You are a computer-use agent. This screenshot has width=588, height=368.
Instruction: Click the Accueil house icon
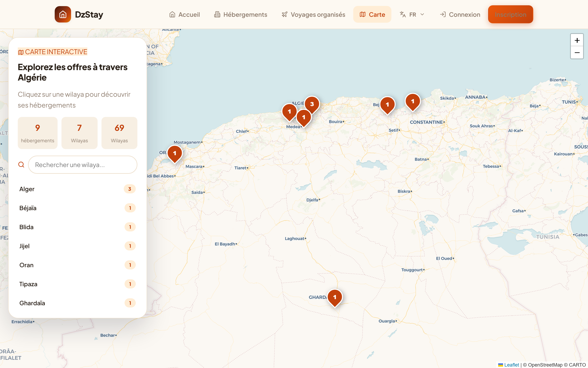pyautogui.click(x=172, y=14)
